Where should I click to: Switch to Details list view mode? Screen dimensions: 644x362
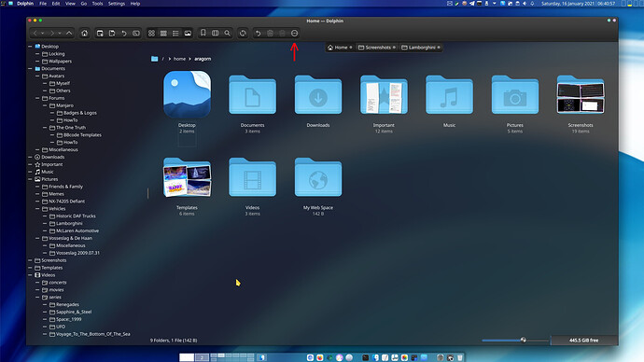click(x=175, y=34)
